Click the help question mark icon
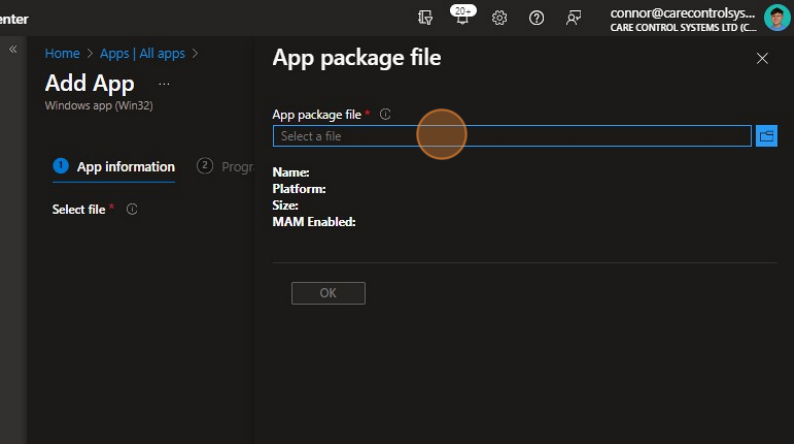Image resolution: width=794 pixels, height=444 pixels. [x=536, y=18]
